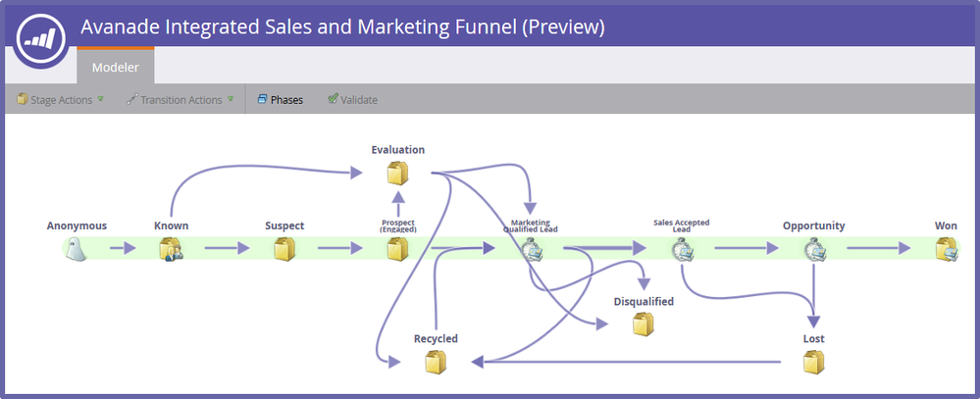Click the Sales Accepted Lead label
Viewport: 980px width, 399px height.
click(x=682, y=226)
